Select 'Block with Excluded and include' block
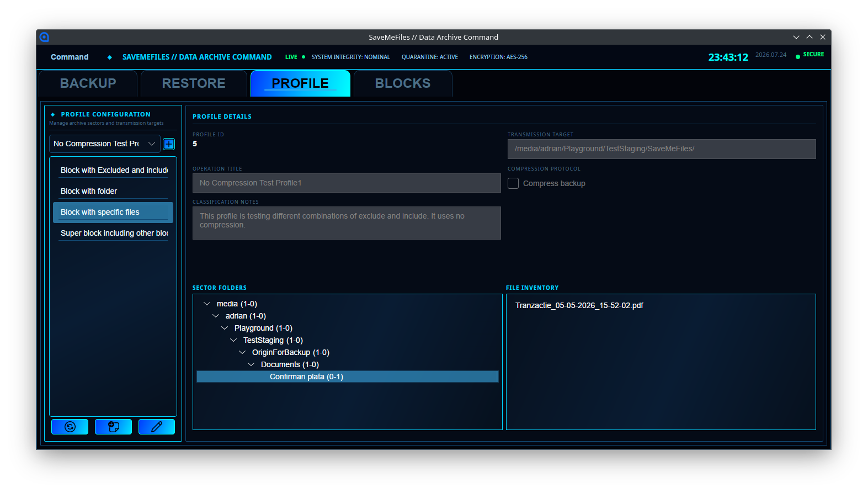This screenshot has width=868, height=493. 113,170
